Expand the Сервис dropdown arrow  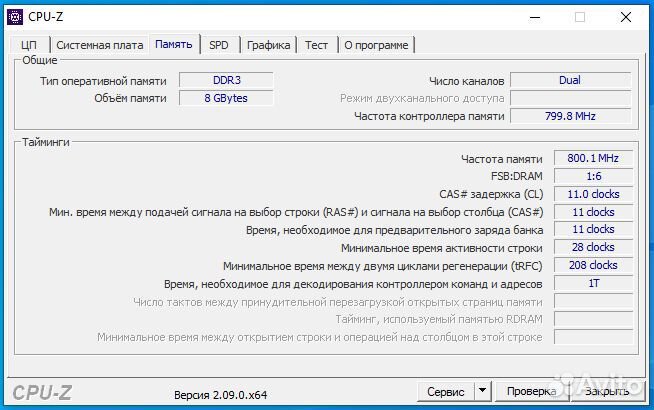coord(483,392)
